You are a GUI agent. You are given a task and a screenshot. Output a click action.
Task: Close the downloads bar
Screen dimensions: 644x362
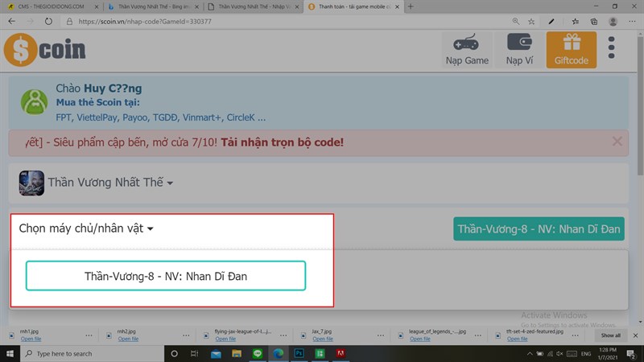(635, 335)
